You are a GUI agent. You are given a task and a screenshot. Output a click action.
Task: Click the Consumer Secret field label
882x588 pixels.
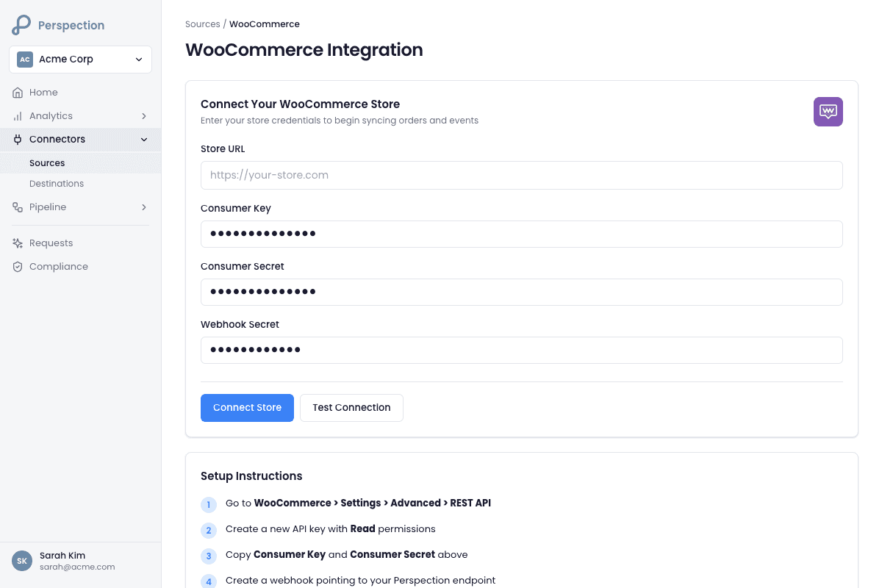coord(243,267)
